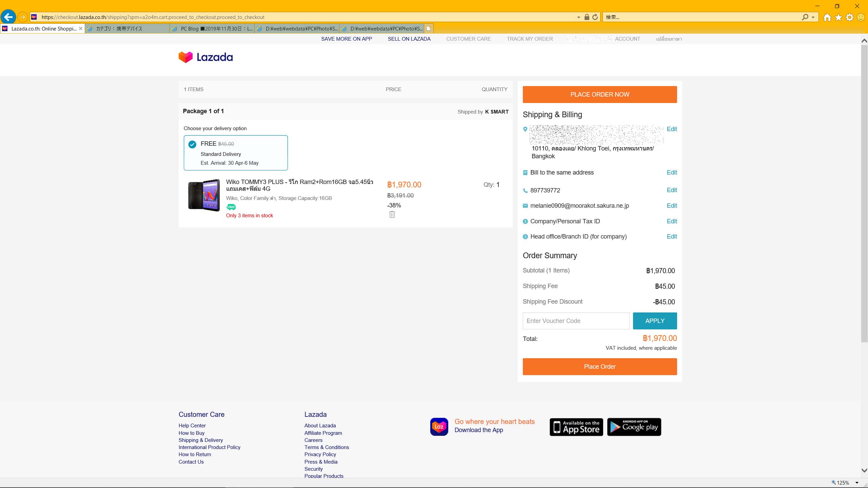Click the vertical scrollbar up arrow
Viewport: 868px width, 488px height.
click(864, 41)
